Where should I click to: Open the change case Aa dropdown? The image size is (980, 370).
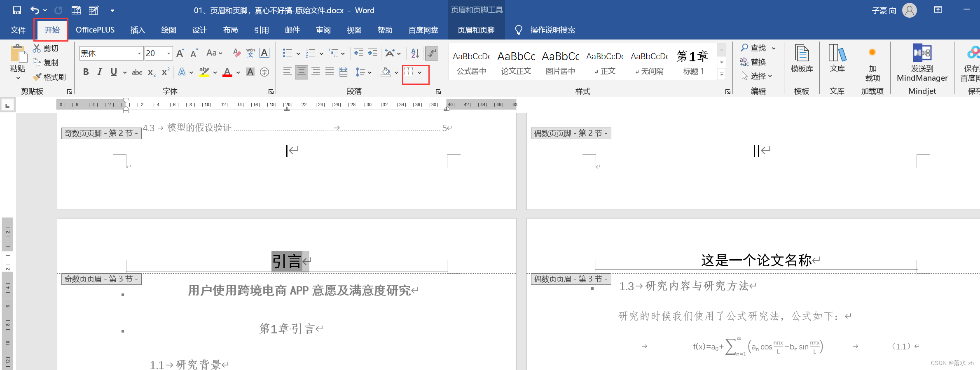point(215,53)
